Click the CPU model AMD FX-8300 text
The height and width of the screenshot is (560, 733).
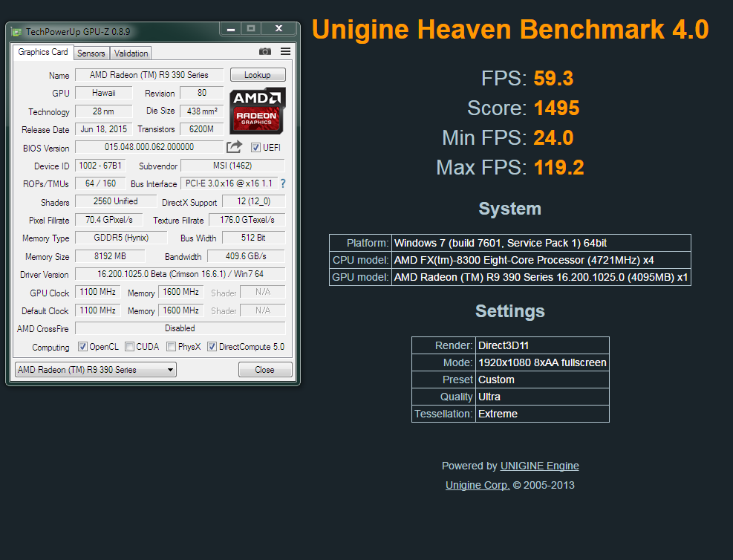coord(524,261)
